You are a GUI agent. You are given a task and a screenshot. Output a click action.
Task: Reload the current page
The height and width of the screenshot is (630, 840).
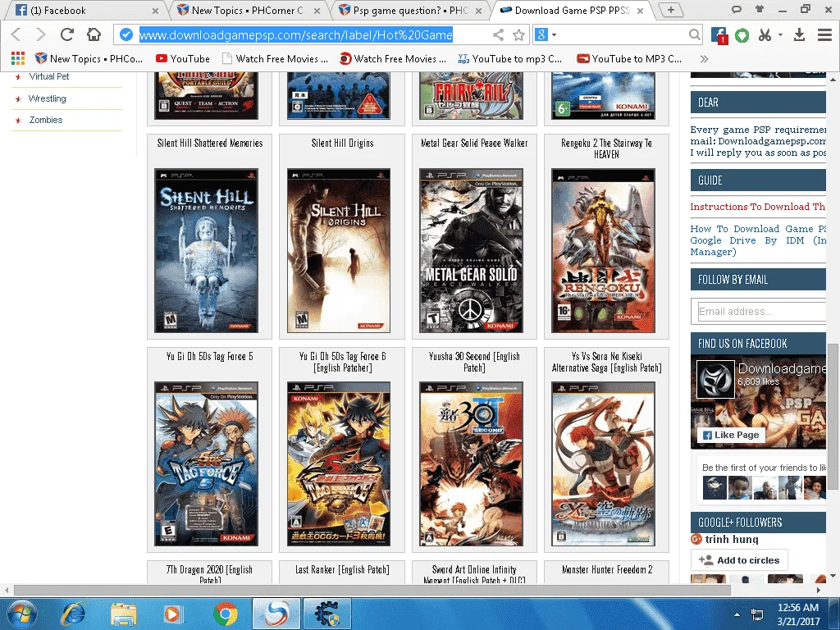pyautogui.click(x=67, y=34)
